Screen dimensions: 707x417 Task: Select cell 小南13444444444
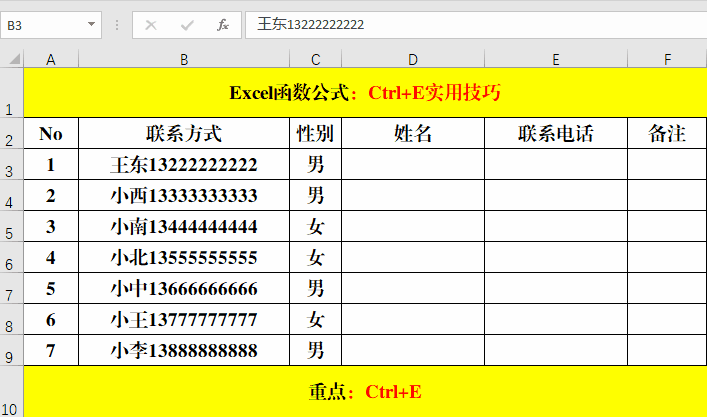184,226
